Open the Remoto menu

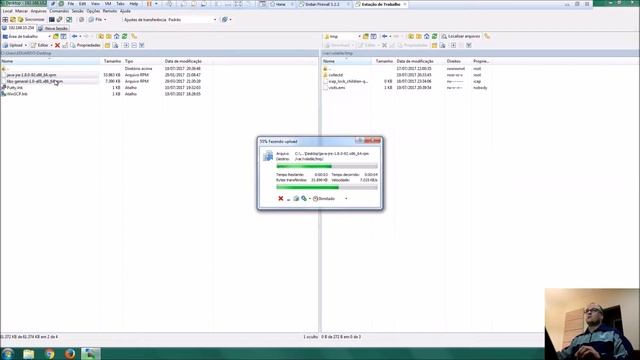pyautogui.click(x=110, y=11)
